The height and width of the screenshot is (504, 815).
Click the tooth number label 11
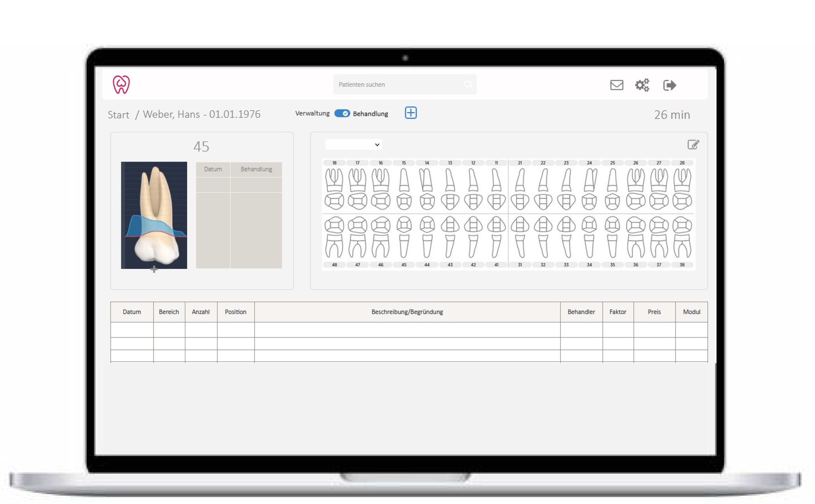[x=496, y=163]
